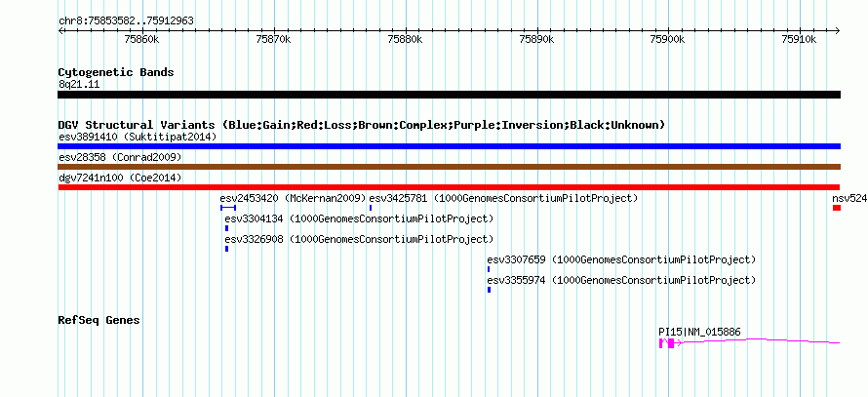Image resolution: width=868 pixels, height=397 pixels.
Task: Click the DGV Structural Variants track title
Action: point(362,125)
